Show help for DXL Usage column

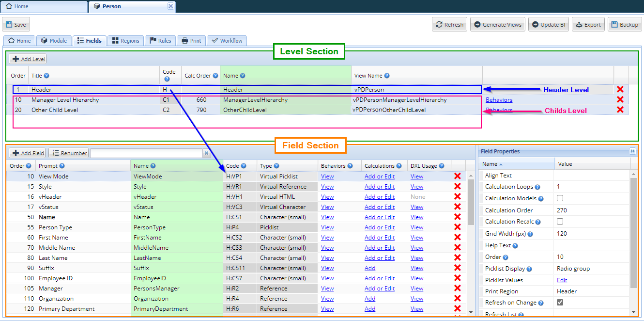tap(441, 166)
